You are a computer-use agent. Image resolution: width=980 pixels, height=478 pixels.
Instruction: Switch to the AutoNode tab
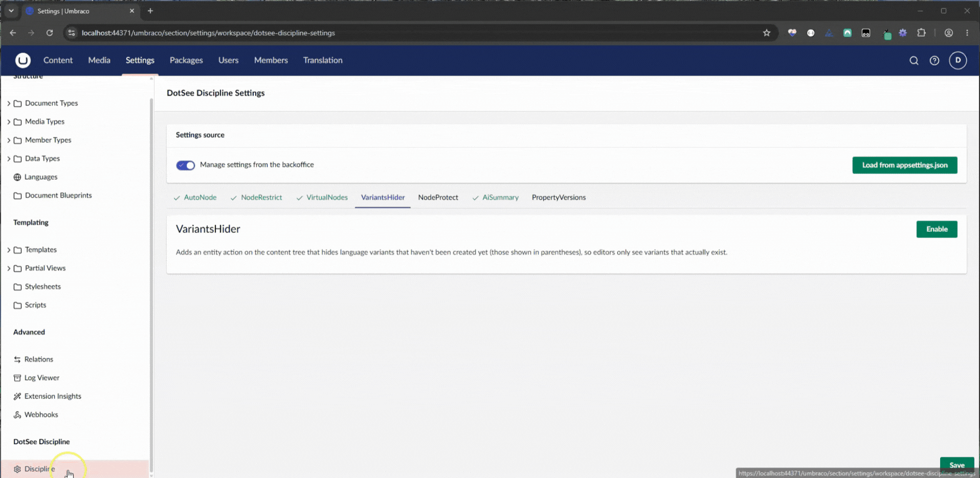tap(195, 198)
